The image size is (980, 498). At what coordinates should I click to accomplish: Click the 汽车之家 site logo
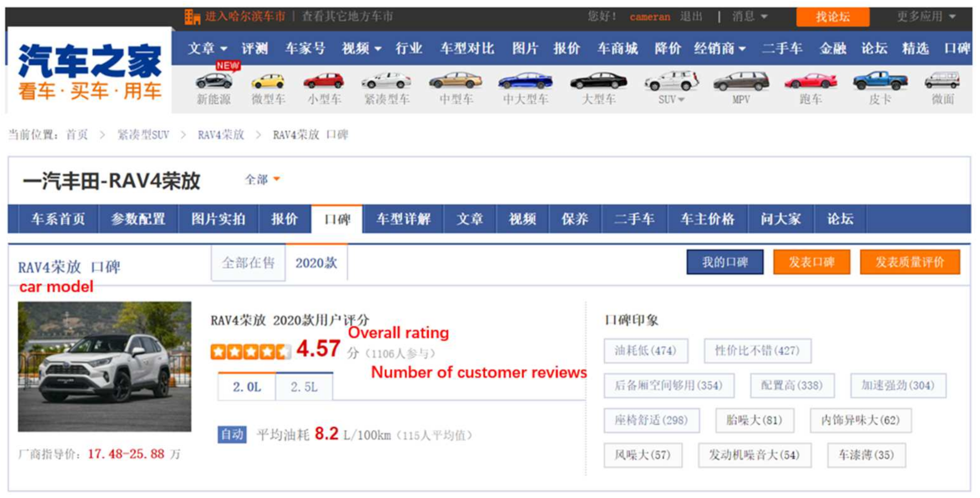click(90, 71)
